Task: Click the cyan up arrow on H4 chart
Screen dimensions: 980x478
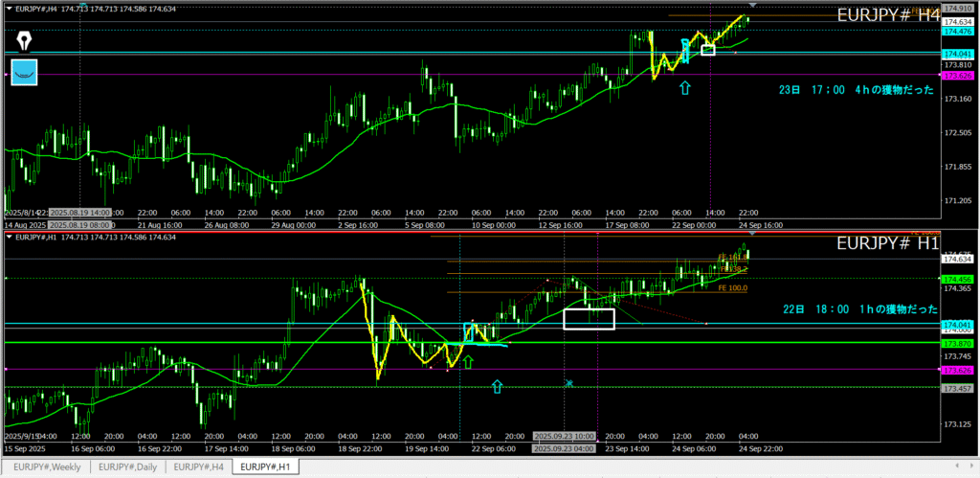Action: (x=684, y=87)
